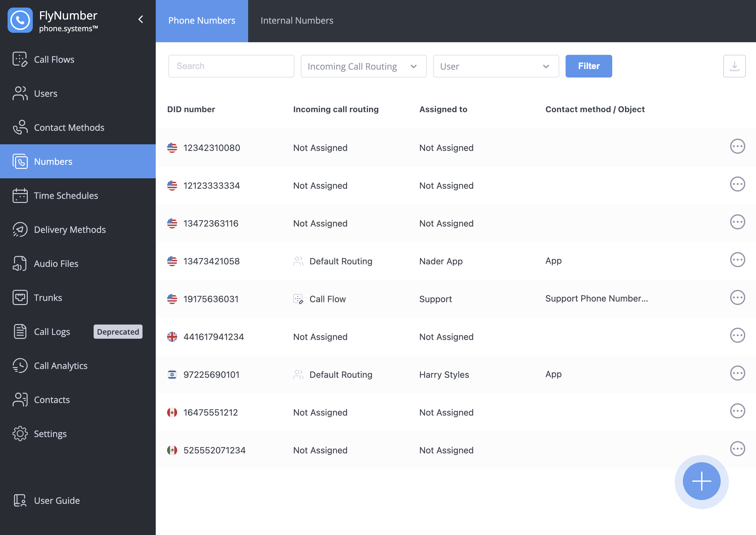
Task: Click the Delivery Methods sidebar icon
Action: tap(19, 229)
